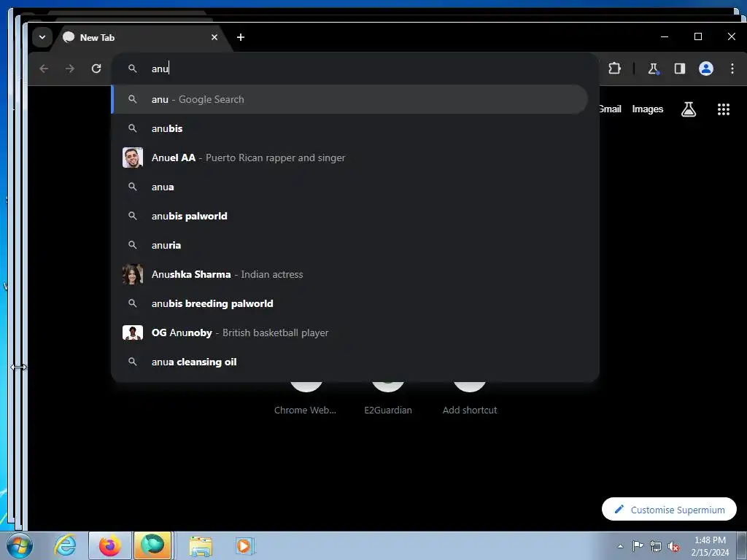Choose anua cleansing oil suggestion
Viewport: 747px width, 560px height.
point(350,362)
